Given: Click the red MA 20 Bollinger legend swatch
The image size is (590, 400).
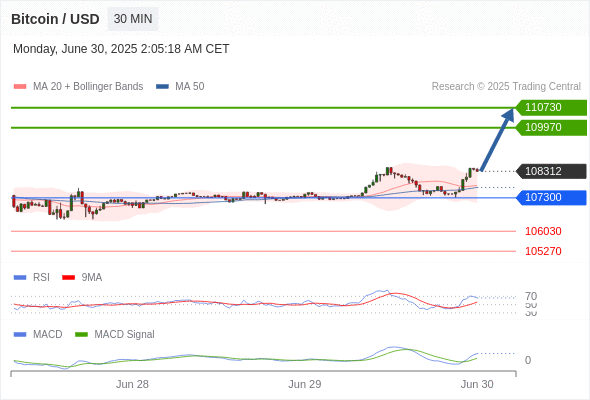Looking at the screenshot, I should tap(20, 87).
